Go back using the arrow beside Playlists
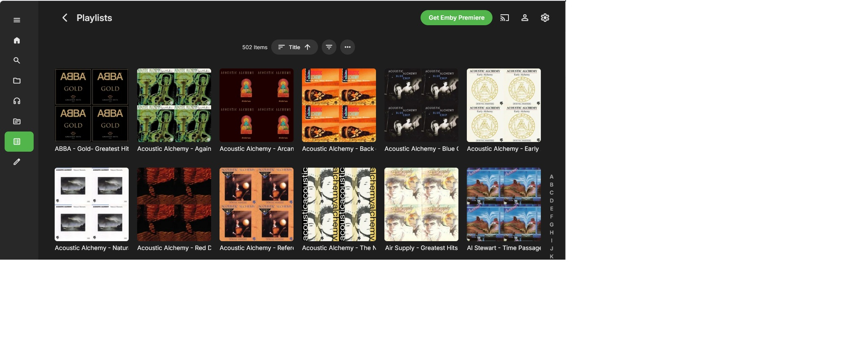 tap(65, 18)
